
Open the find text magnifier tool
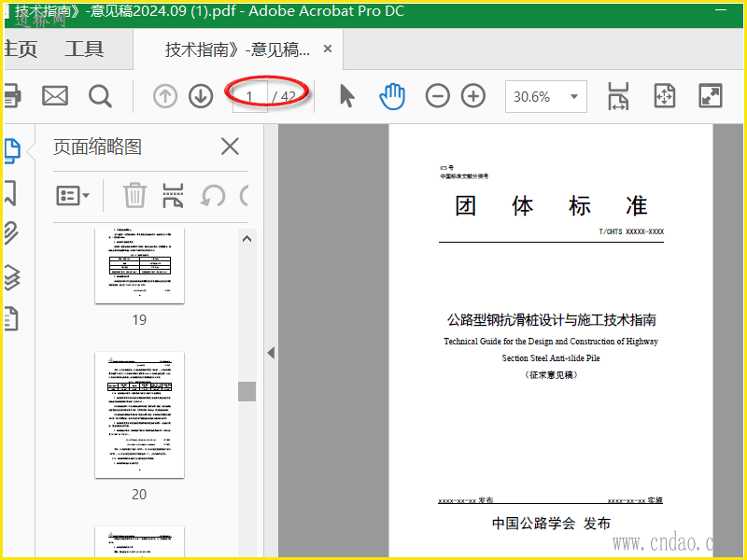point(100,96)
